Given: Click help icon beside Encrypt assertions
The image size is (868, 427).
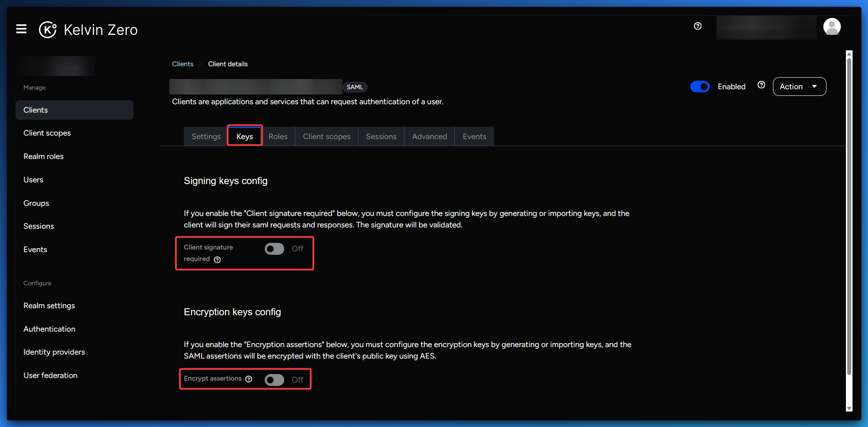Looking at the screenshot, I should tap(249, 379).
